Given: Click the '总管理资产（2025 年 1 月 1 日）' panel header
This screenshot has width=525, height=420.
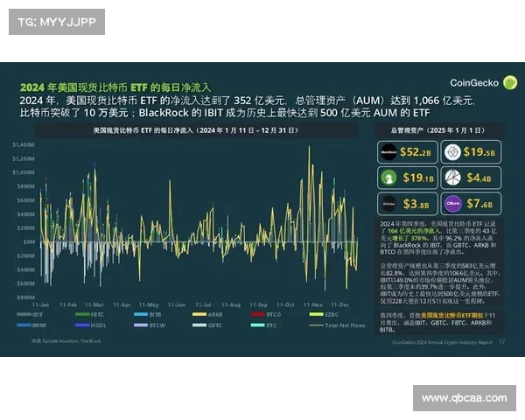Looking at the screenshot, I should [x=438, y=130].
